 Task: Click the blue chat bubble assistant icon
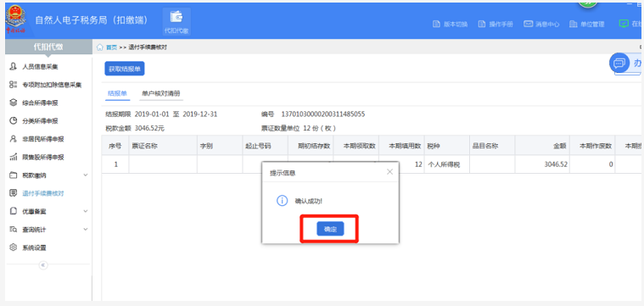pyautogui.click(x=619, y=64)
